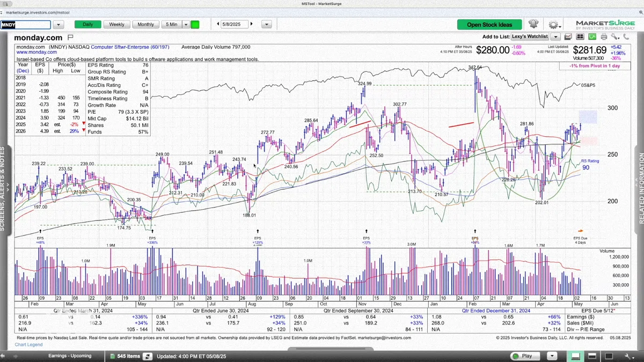Switch chart to Weekly timeframe
The image size is (644, 362).
coord(117,24)
